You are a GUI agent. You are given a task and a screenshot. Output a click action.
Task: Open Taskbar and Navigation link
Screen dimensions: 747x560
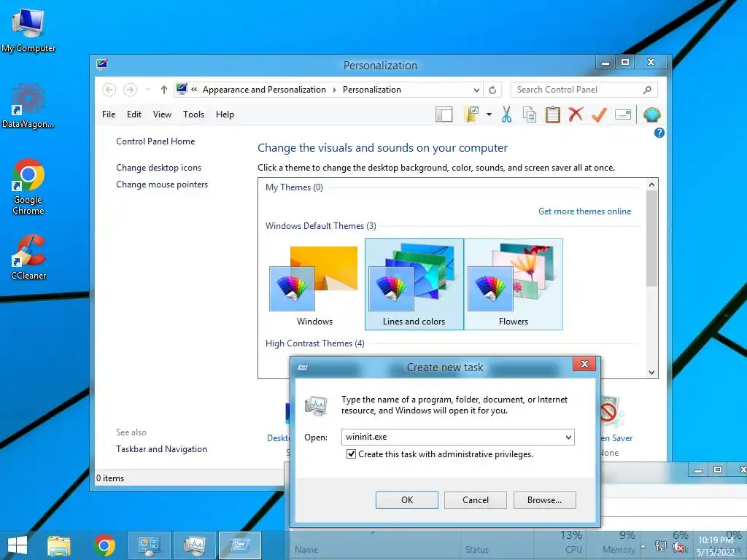[x=161, y=449]
